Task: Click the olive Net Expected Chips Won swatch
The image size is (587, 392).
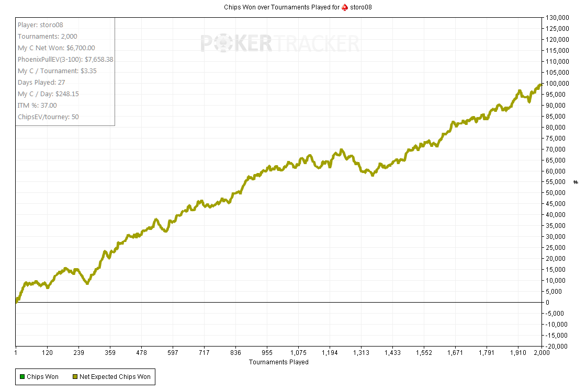Action: tap(74, 376)
